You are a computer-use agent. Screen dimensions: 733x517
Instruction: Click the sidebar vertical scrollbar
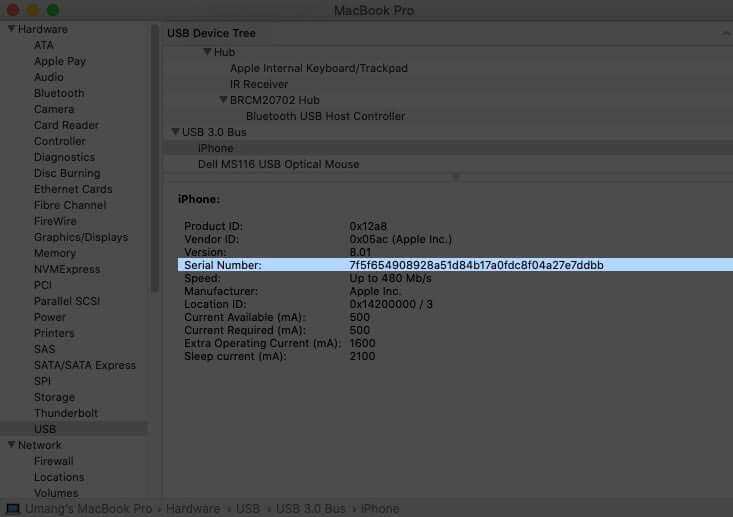coord(155,158)
